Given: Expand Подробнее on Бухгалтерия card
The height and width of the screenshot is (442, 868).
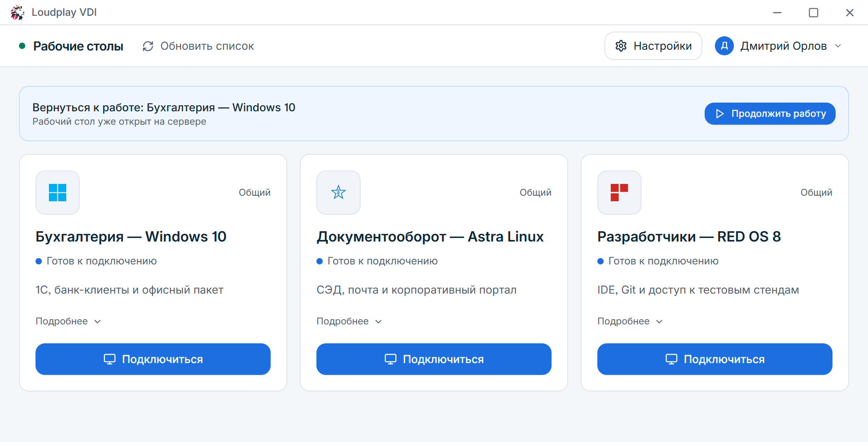Looking at the screenshot, I should tap(68, 321).
